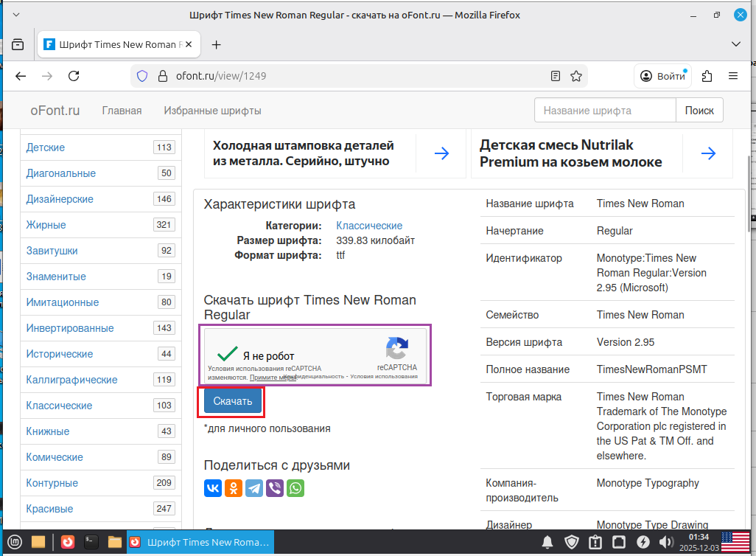This screenshot has width=756, height=556.
Task: Open Завитушки fonts category
Action: coord(52,251)
